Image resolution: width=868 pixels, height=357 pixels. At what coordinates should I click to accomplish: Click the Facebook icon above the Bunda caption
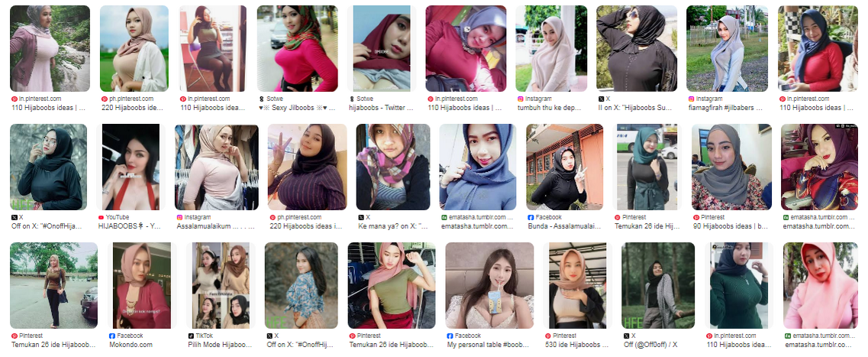pos(531,217)
